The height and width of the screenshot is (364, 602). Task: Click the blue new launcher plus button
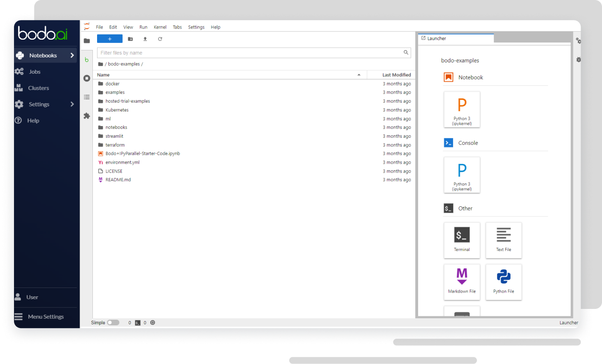(110, 39)
